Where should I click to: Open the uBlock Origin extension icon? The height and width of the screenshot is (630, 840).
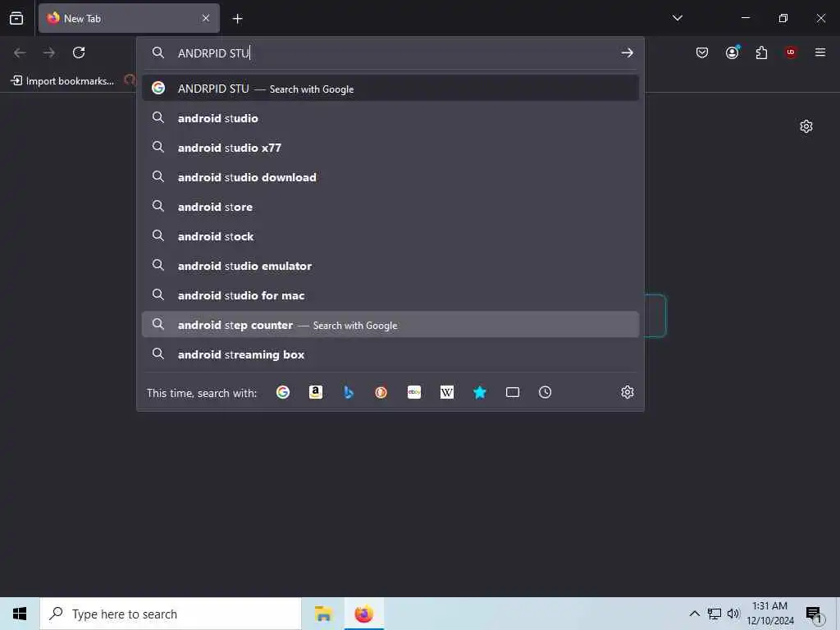(x=791, y=52)
